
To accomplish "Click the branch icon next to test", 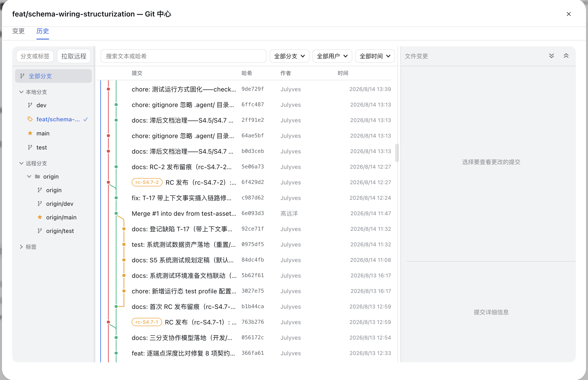I will coord(30,147).
